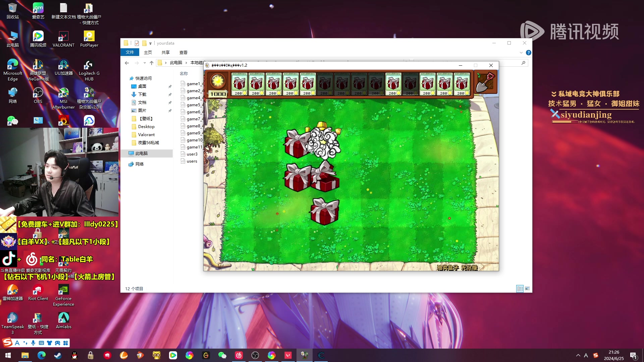This screenshot has width=644, height=362.
Task: Open the OBS desktop shortcut
Action: click(x=38, y=96)
